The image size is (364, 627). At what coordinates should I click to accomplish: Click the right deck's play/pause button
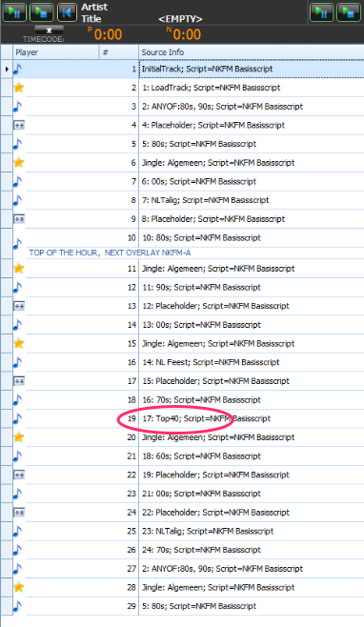tap(321, 12)
